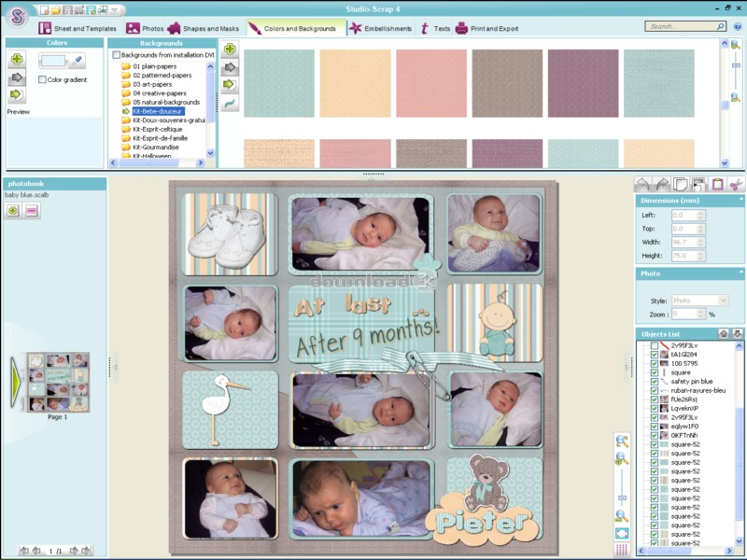Screen dimensions: 747x560
Task: Select Page 1 thumbnail in photobook
Action: [x=58, y=383]
